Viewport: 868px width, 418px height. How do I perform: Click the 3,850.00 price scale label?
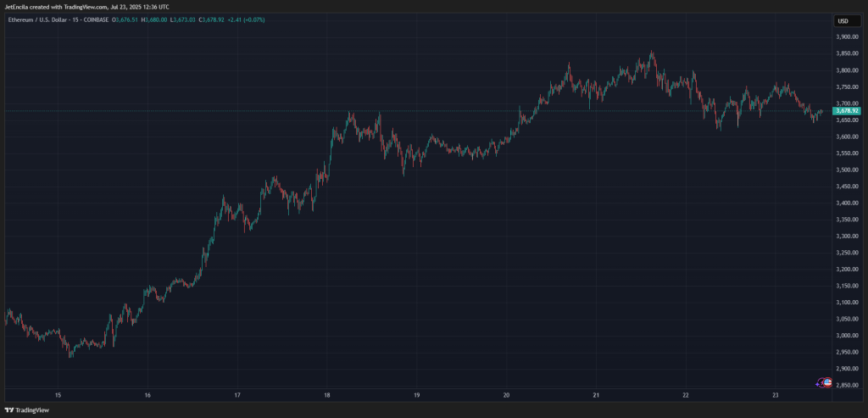click(847, 53)
